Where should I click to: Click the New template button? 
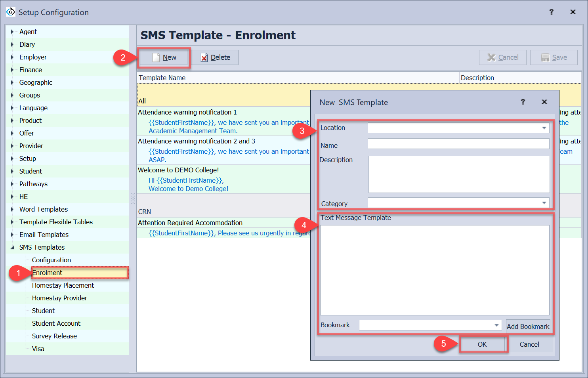coord(164,57)
